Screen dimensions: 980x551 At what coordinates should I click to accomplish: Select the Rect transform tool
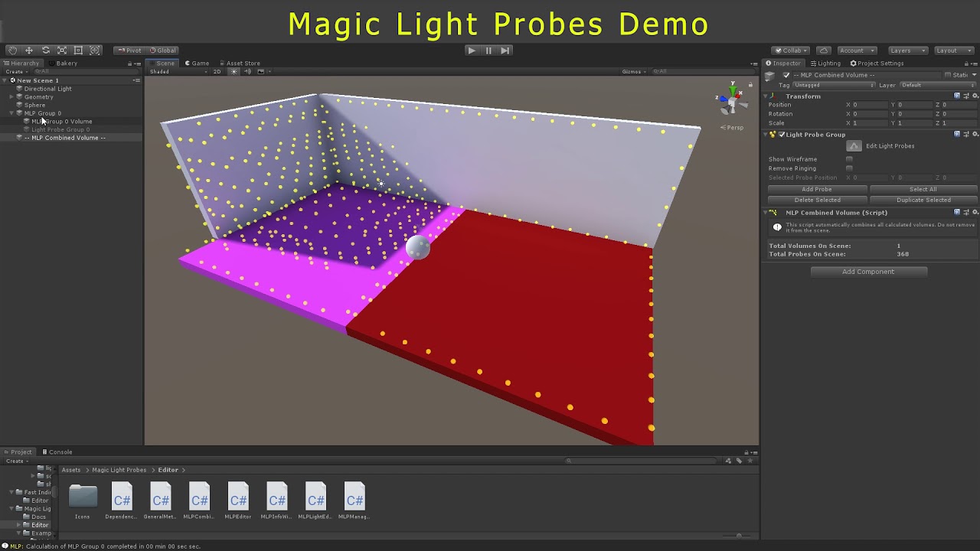click(x=78, y=51)
